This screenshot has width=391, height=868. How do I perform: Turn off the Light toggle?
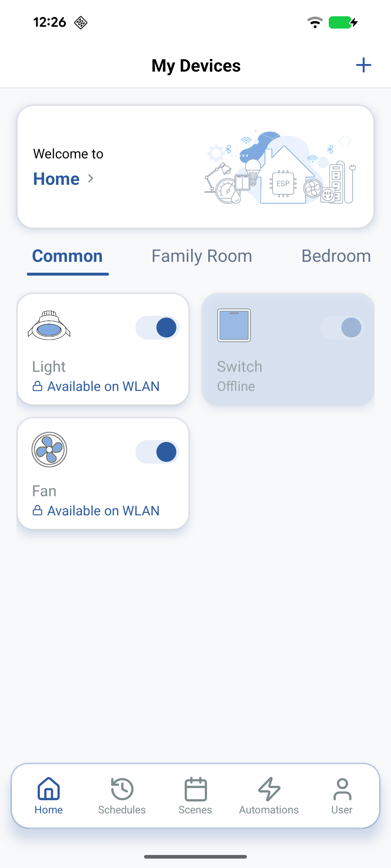click(x=157, y=328)
